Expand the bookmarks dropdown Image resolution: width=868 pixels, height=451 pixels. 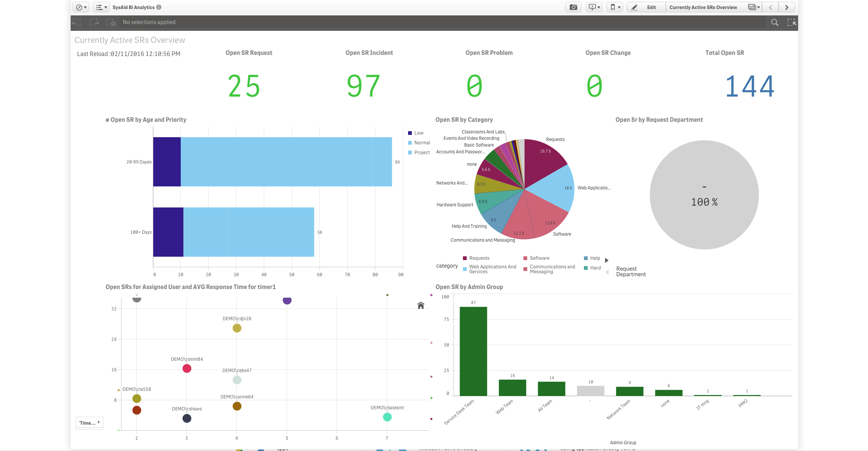[615, 7]
